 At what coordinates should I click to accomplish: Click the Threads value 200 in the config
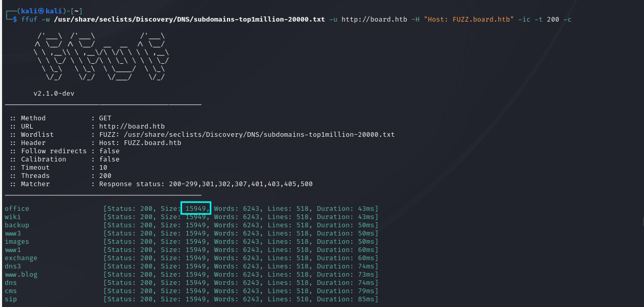click(x=105, y=176)
